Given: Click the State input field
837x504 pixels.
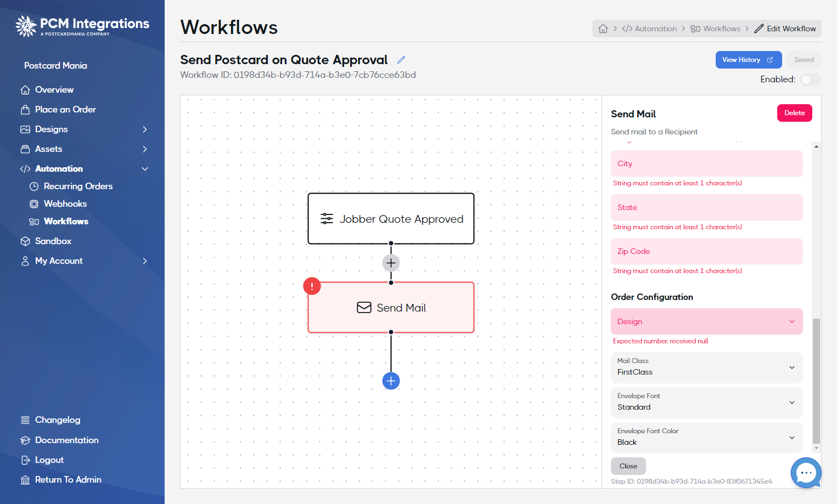Looking at the screenshot, I should click(706, 207).
